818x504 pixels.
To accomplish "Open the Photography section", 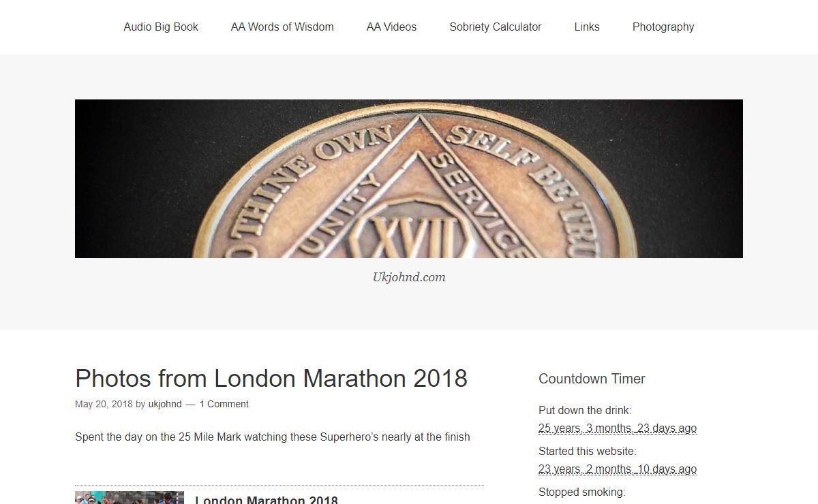I will coord(663,27).
